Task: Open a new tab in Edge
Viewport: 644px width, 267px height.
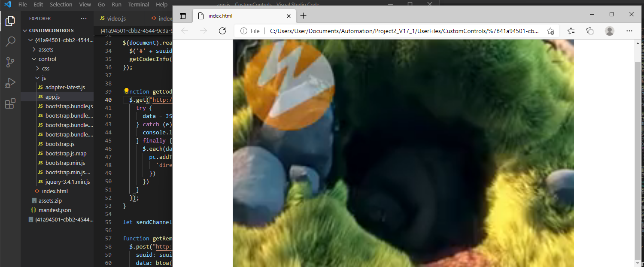Action: pyautogui.click(x=304, y=16)
